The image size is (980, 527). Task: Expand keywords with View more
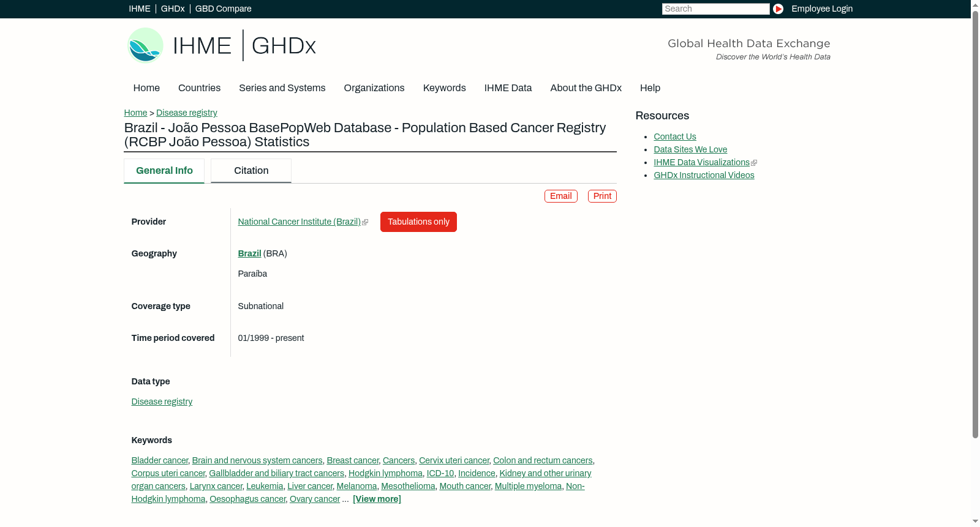point(377,499)
